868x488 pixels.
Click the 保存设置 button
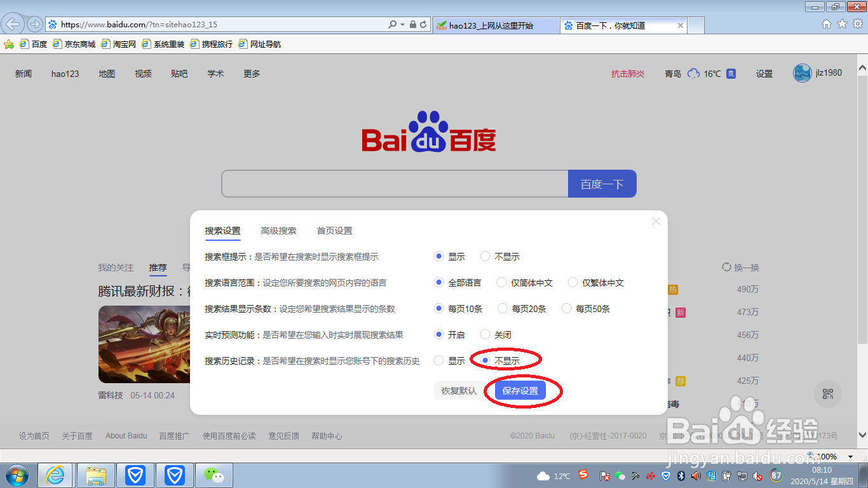pyautogui.click(x=520, y=391)
